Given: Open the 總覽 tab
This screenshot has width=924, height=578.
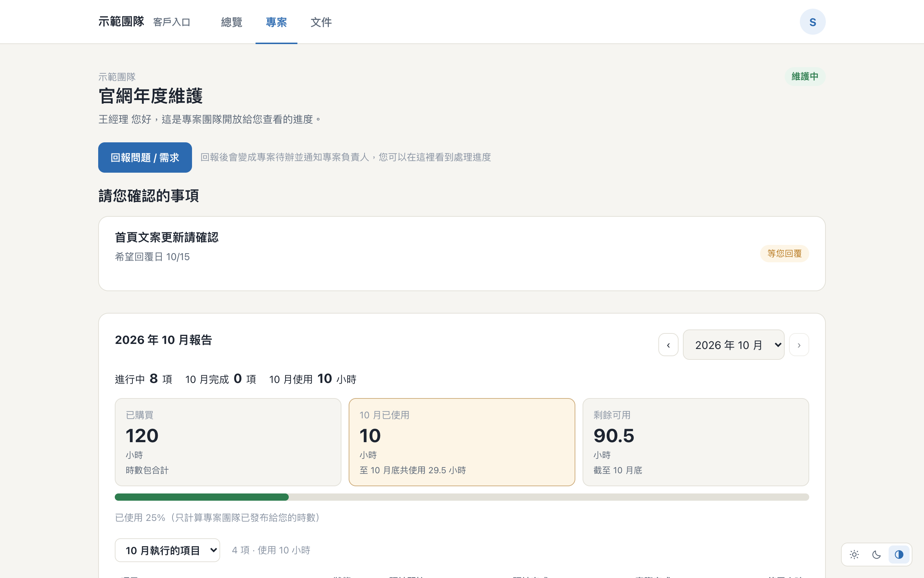Looking at the screenshot, I should click(x=232, y=22).
